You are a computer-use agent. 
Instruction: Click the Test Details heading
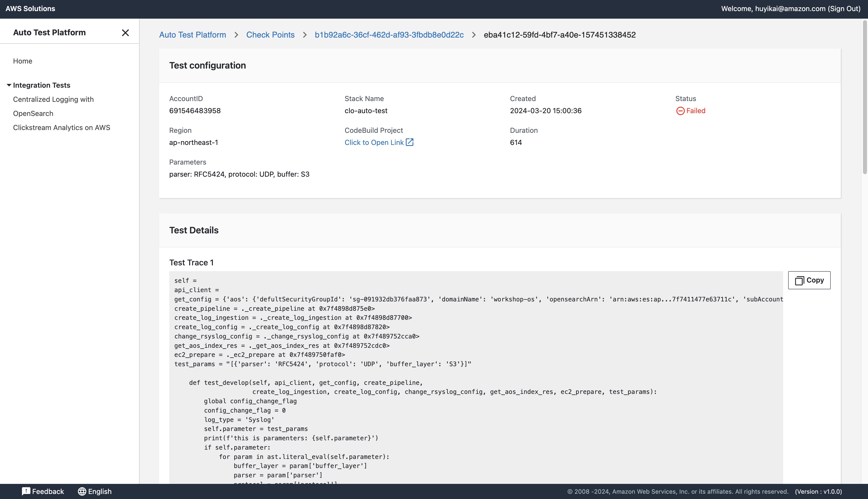click(x=194, y=230)
